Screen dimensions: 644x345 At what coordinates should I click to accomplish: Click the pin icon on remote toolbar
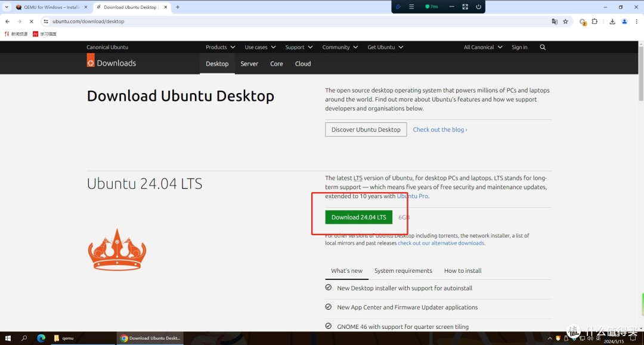398,7
